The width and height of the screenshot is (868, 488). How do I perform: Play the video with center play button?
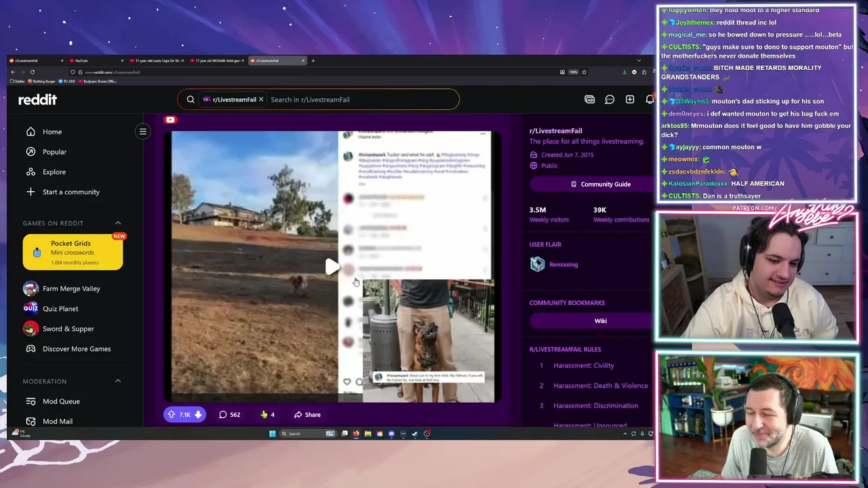(332, 267)
